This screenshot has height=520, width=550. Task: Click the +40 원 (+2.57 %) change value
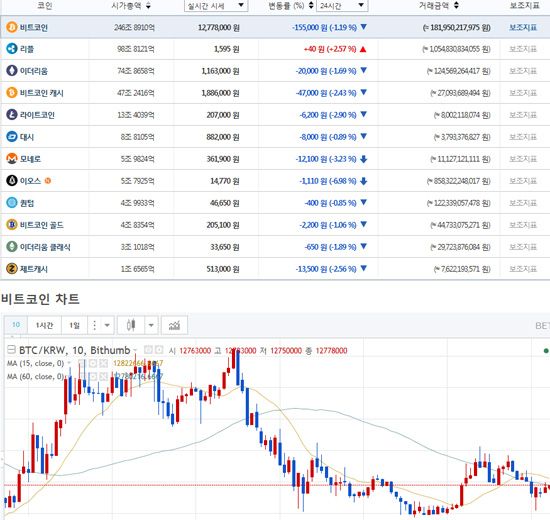330,49
